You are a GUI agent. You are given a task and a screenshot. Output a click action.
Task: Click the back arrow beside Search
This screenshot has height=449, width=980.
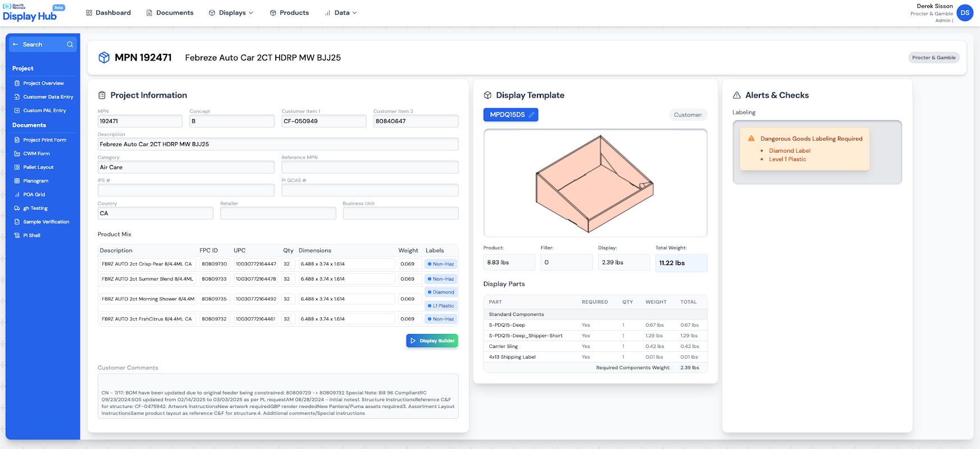(x=16, y=44)
